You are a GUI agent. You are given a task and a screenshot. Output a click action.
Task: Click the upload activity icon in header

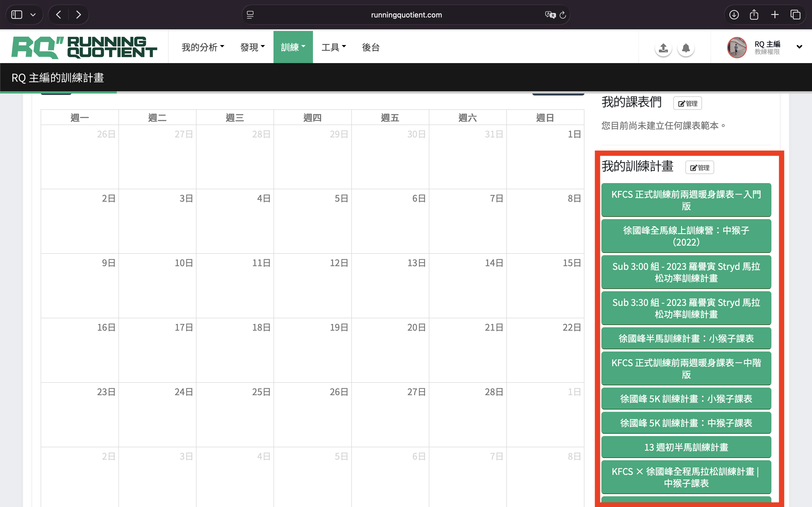tap(663, 48)
